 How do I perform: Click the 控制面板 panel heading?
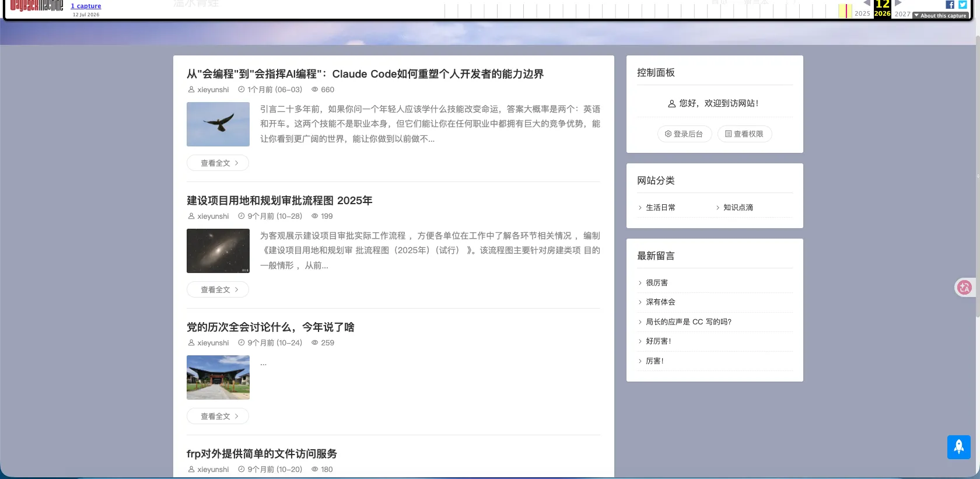point(656,73)
